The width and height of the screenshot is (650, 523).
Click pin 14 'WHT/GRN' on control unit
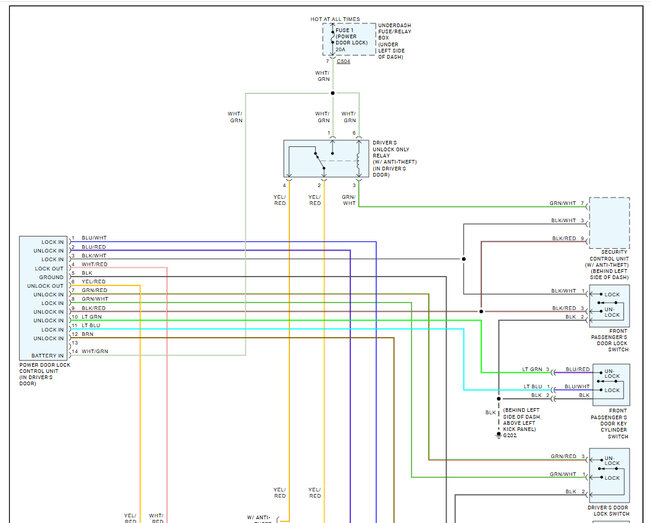click(90, 351)
